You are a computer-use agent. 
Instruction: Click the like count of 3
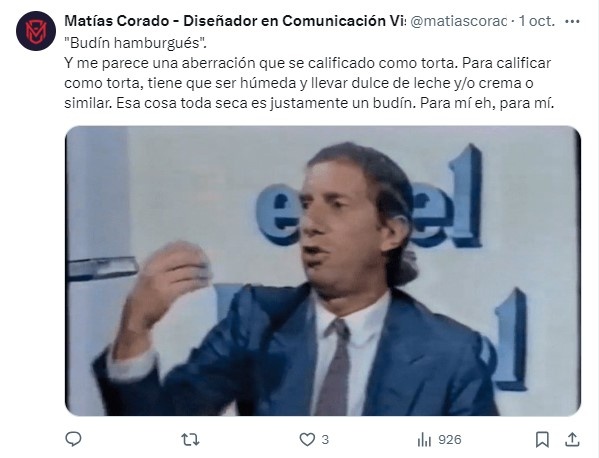325,440
